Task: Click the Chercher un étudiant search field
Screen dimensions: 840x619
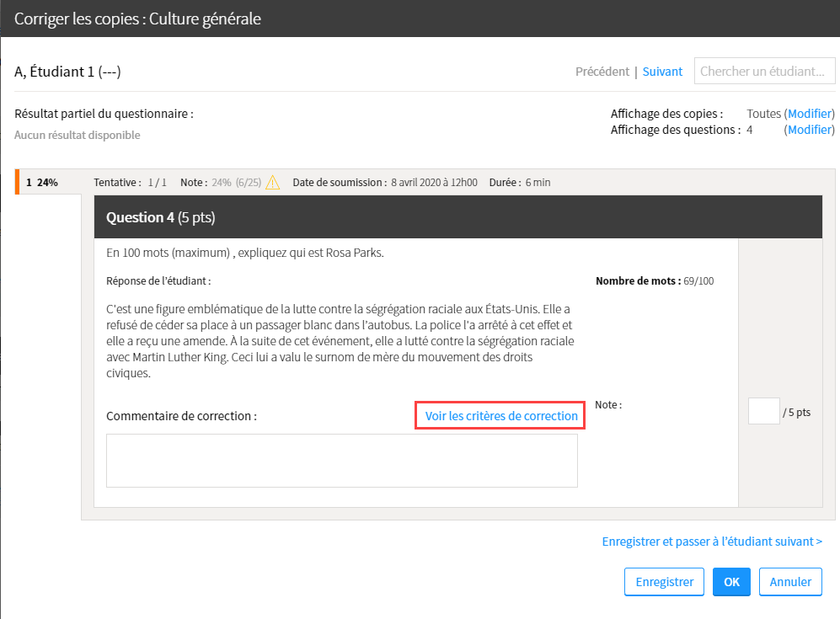Action: (764, 72)
